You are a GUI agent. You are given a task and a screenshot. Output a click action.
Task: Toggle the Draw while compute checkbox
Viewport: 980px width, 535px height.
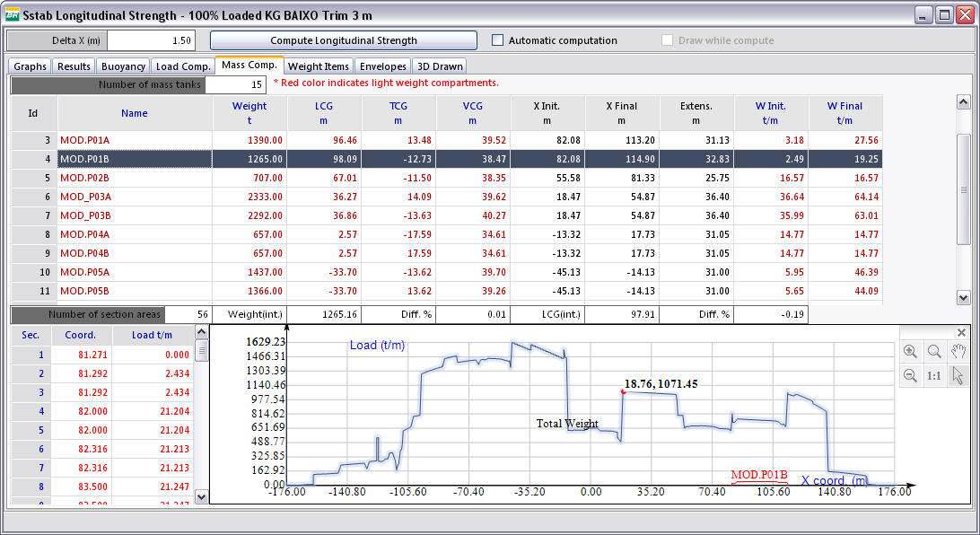pos(668,40)
